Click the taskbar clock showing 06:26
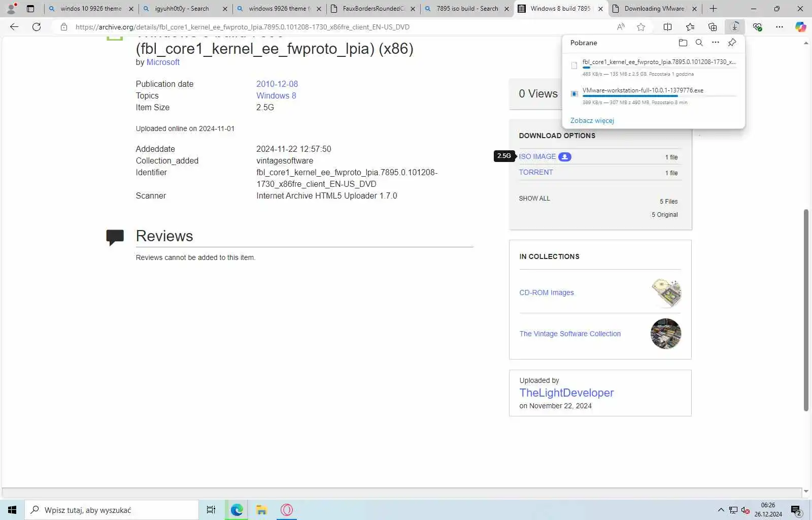 (x=768, y=510)
